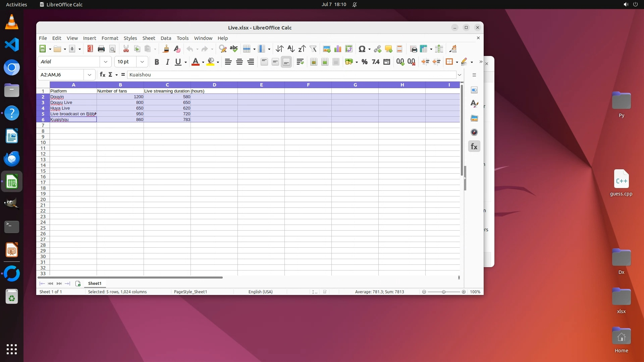The image size is (644, 362).
Task: Click the AutoFilter icon
Action: pyautogui.click(x=313, y=49)
